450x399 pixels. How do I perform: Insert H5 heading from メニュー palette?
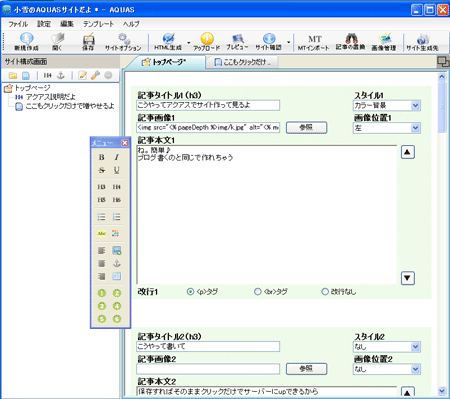101,200
